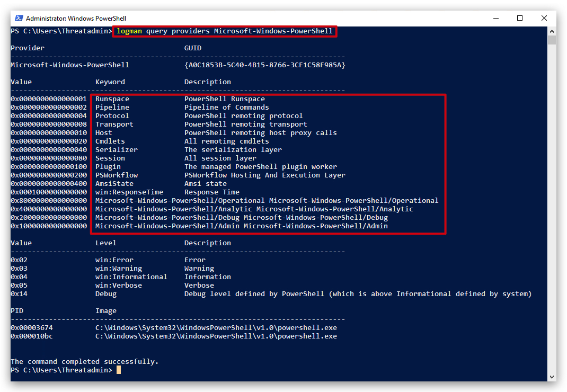
Task: Close the Administrator PowerShell window
Action: [544, 18]
